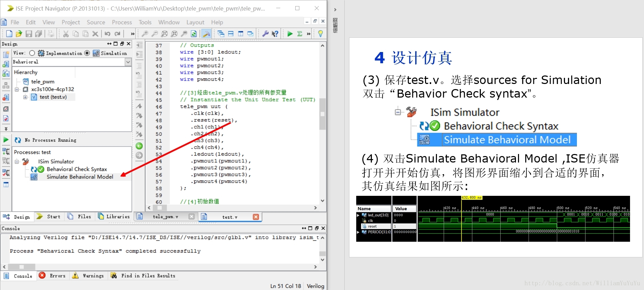Click the Save All icon

point(38,34)
